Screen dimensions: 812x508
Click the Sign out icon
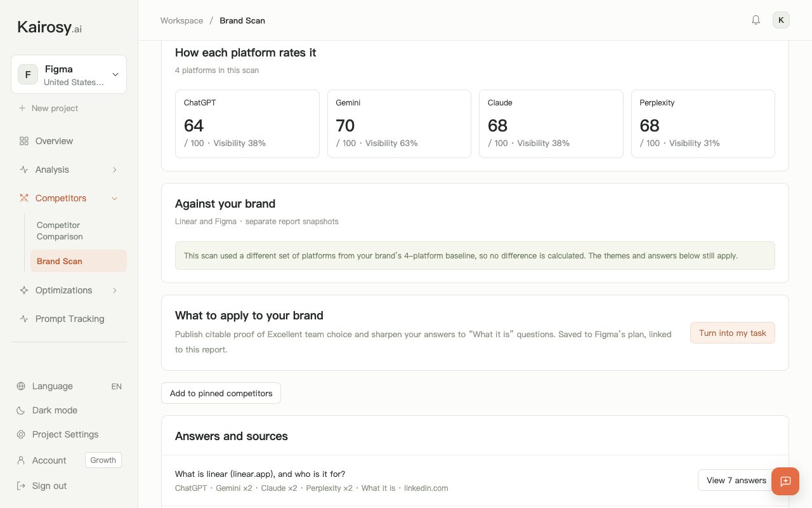coord(21,486)
